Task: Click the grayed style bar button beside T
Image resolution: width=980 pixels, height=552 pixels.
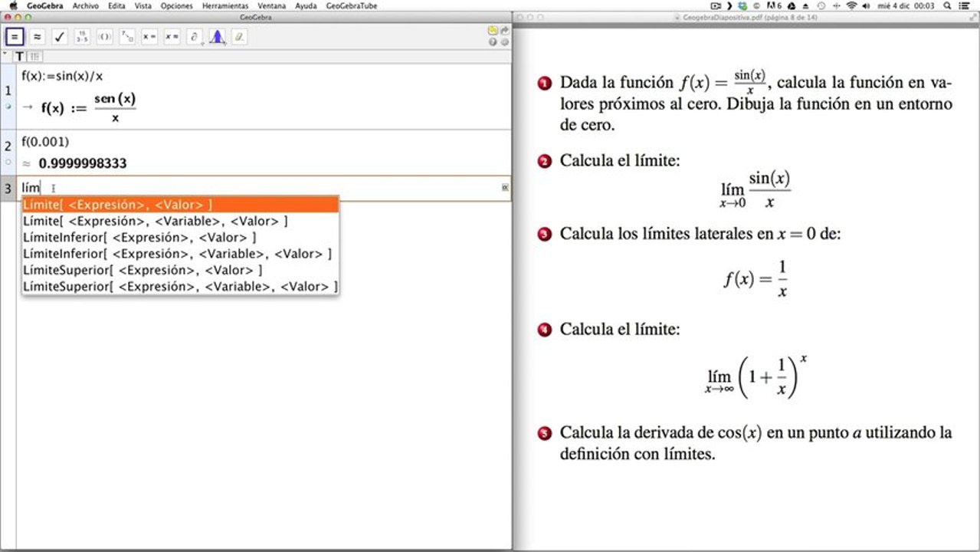Action: (34, 57)
